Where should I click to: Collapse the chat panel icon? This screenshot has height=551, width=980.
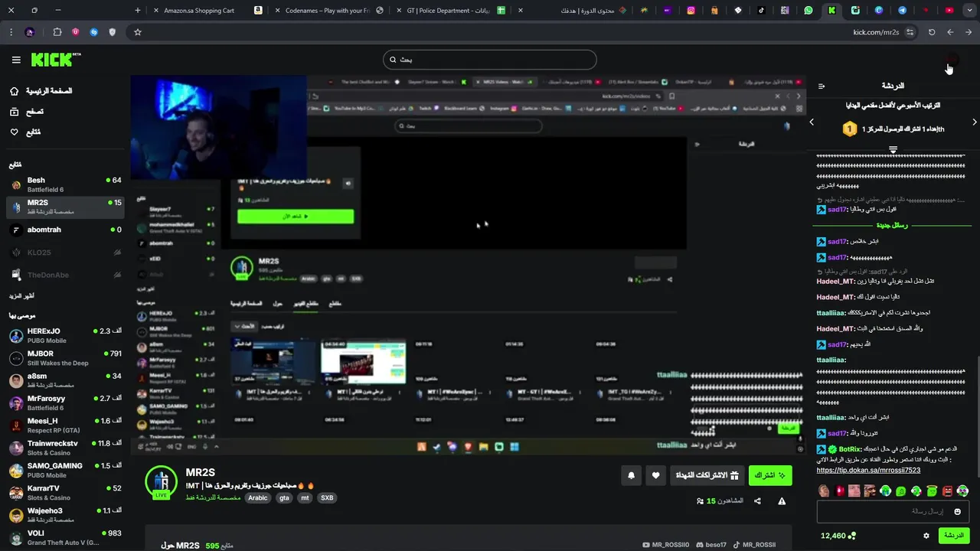822,86
